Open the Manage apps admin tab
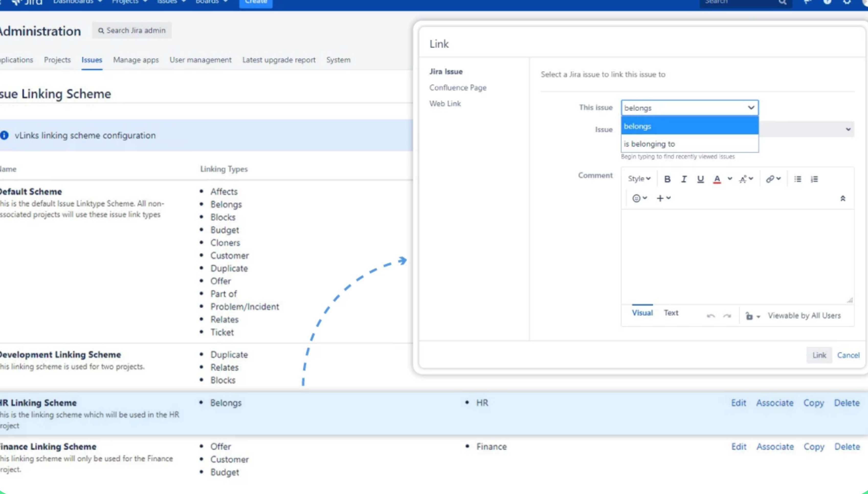This screenshot has width=868, height=494. [136, 60]
